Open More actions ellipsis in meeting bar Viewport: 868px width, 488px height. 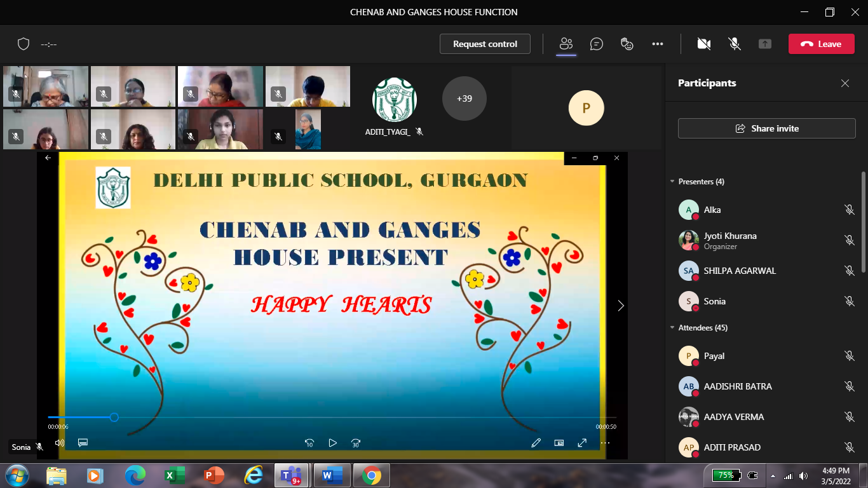[x=658, y=44]
